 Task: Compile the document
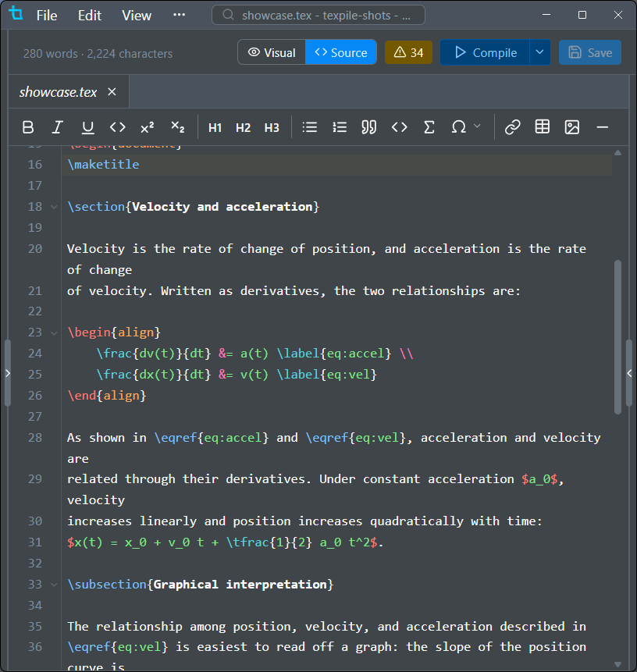point(485,53)
